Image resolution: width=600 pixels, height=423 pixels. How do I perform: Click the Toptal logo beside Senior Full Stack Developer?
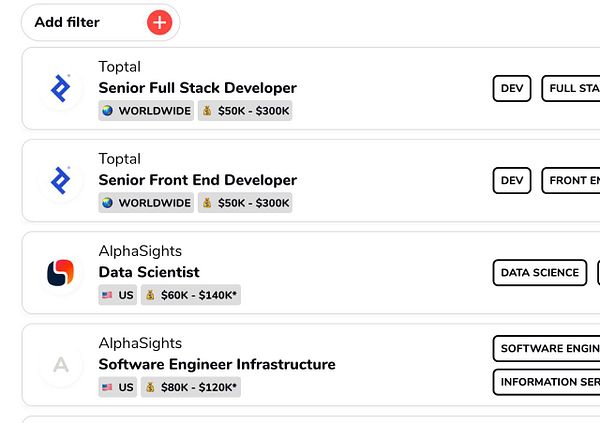click(x=60, y=88)
